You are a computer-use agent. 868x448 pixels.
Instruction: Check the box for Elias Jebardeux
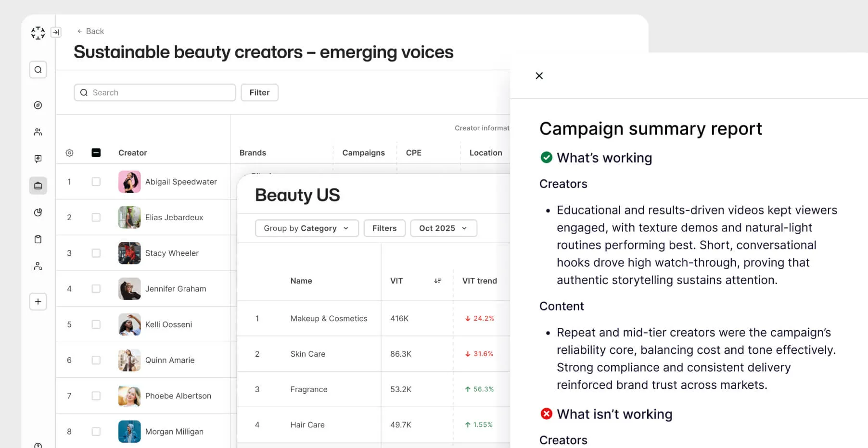[x=96, y=217]
